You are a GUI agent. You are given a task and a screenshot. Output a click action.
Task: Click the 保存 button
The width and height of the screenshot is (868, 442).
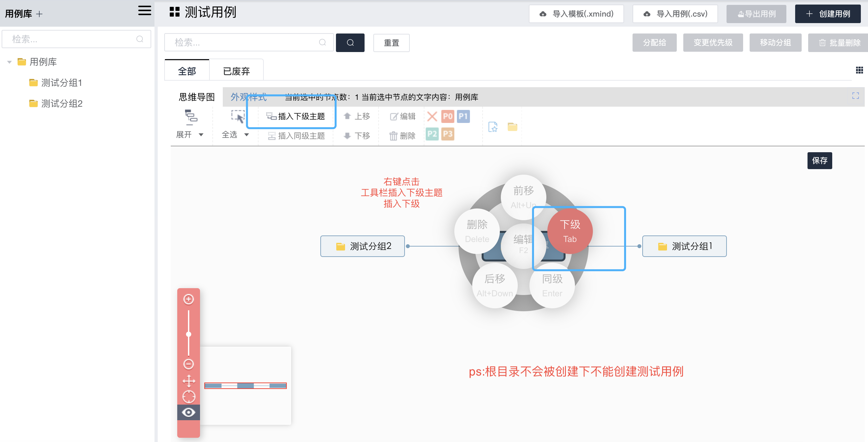pyautogui.click(x=819, y=160)
